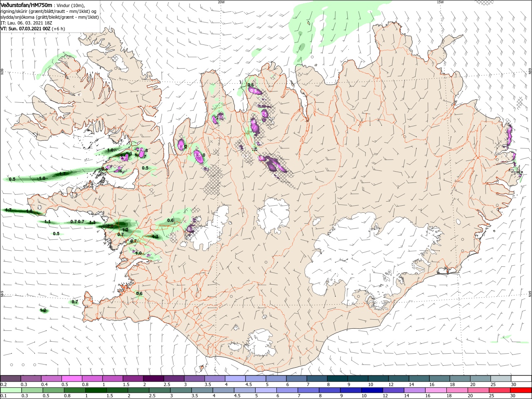Select the light purple 14–16 lower legend swatch
Image resolution: width=532 pixels, height=399 pixels.
pyautogui.click(x=414, y=390)
